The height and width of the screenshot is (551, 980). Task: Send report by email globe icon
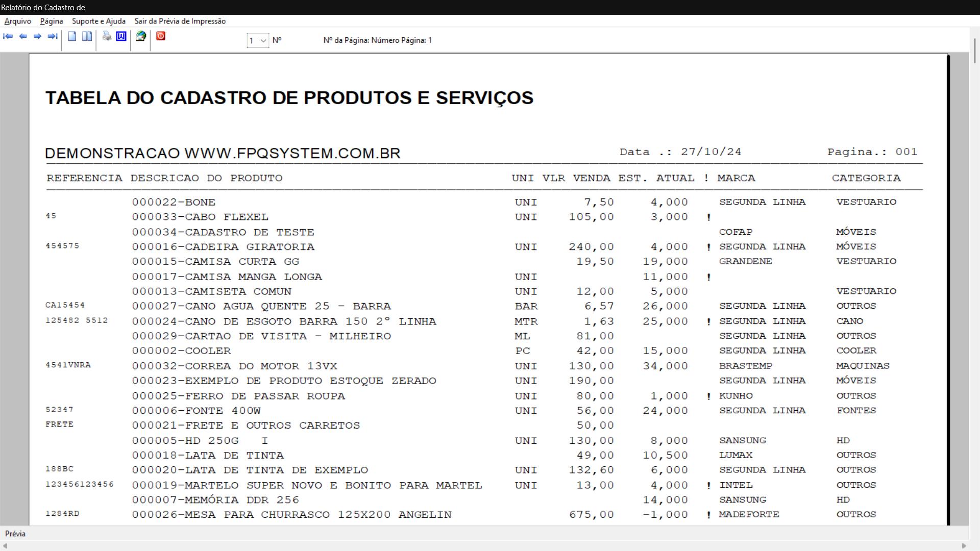(141, 36)
